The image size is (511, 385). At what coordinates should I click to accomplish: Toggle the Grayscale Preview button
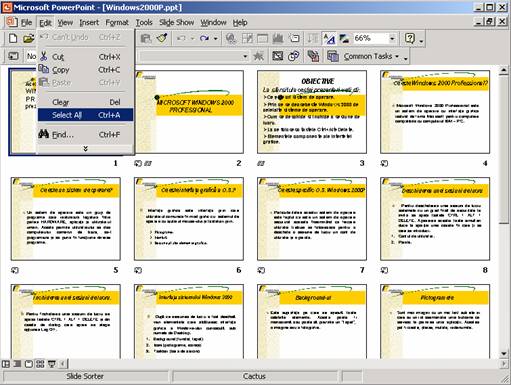344,39
